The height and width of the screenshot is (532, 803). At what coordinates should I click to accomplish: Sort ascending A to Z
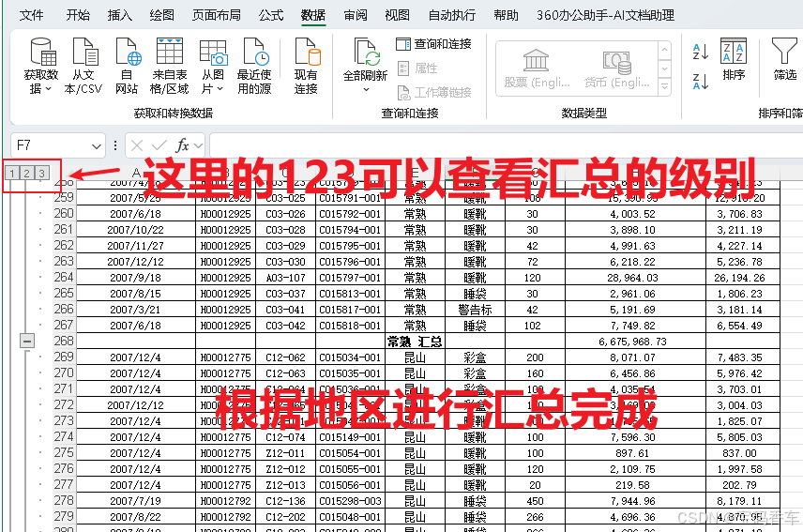pyautogui.click(x=700, y=52)
